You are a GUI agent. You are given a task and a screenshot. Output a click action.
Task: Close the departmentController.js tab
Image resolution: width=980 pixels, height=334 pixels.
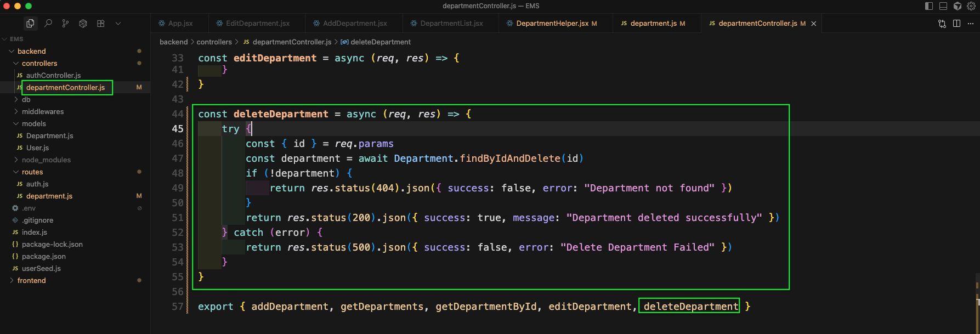click(x=814, y=24)
